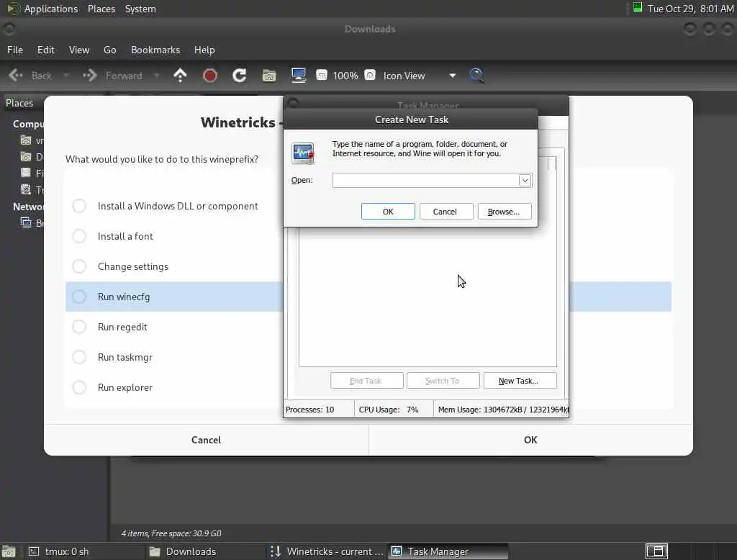This screenshot has width=737, height=560.
Task: Click Cancel in the Winetricks dialog
Action: point(206,440)
